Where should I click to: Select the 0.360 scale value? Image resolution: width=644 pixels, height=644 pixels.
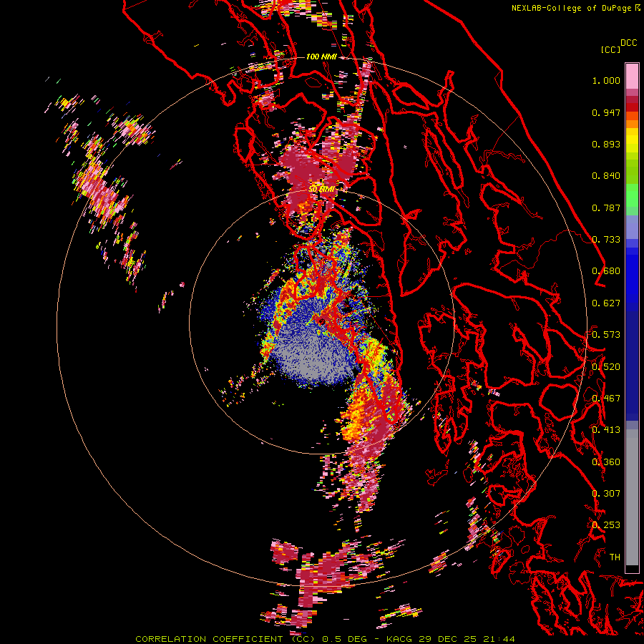pos(606,462)
